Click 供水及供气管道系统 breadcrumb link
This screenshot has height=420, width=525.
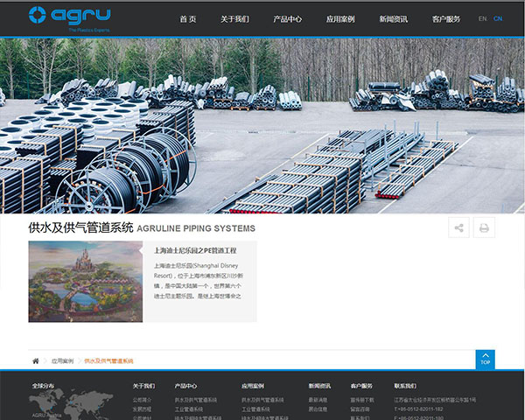(x=108, y=360)
